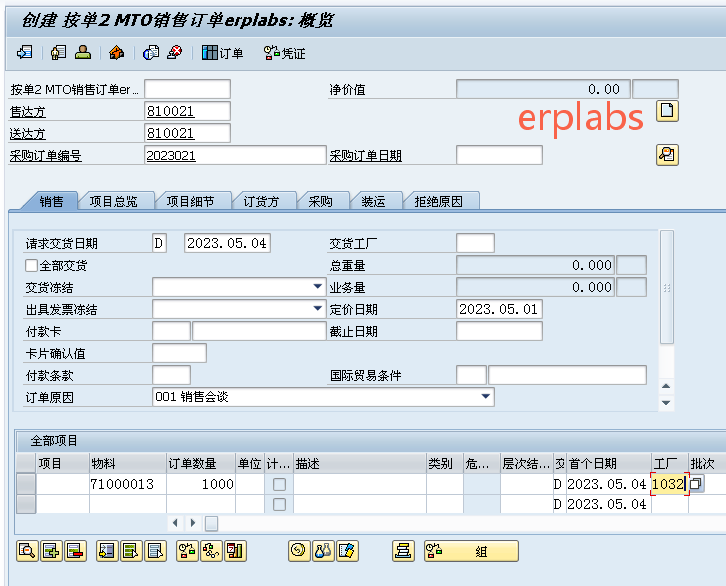Click the 请求交货日期 field 2023.05.04
The image size is (726, 586).
[x=227, y=243]
